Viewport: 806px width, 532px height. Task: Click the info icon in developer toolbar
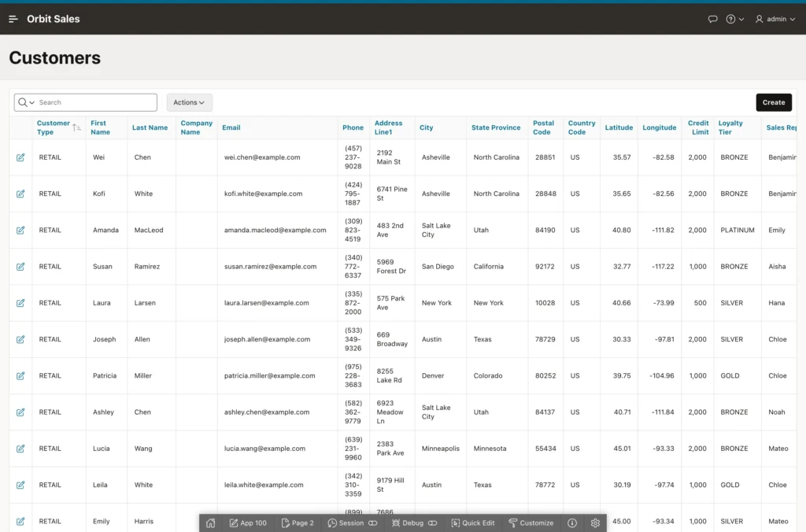[x=572, y=523]
